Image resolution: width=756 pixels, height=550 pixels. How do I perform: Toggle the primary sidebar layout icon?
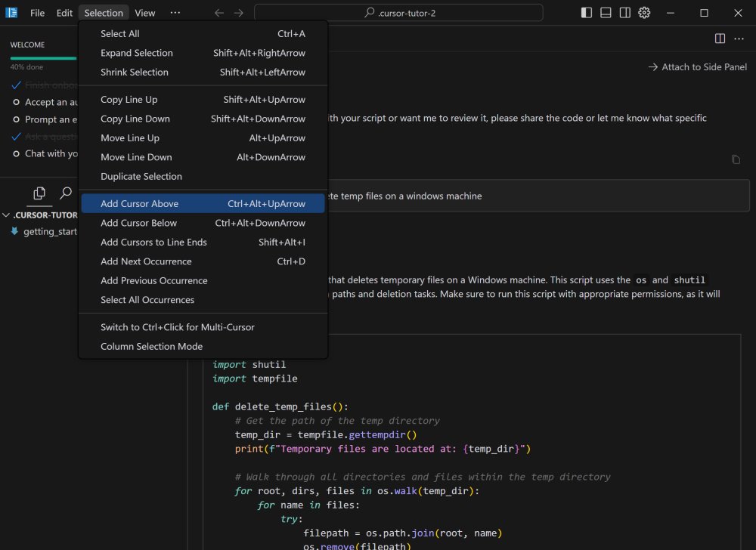pyautogui.click(x=587, y=13)
